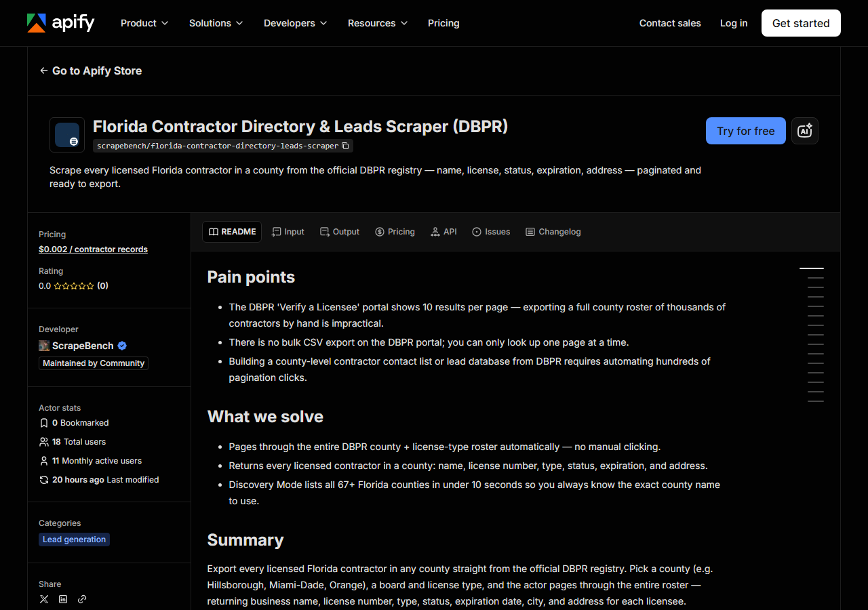Click the rating stars

(x=74, y=286)
